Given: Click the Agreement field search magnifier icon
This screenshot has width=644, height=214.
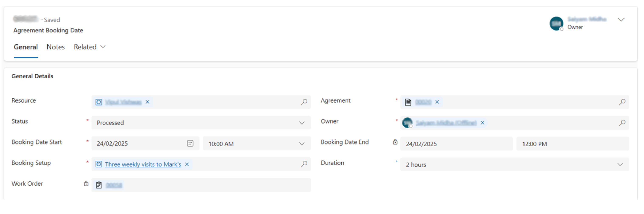Looking at the screenshot, I should pos(622,102).
